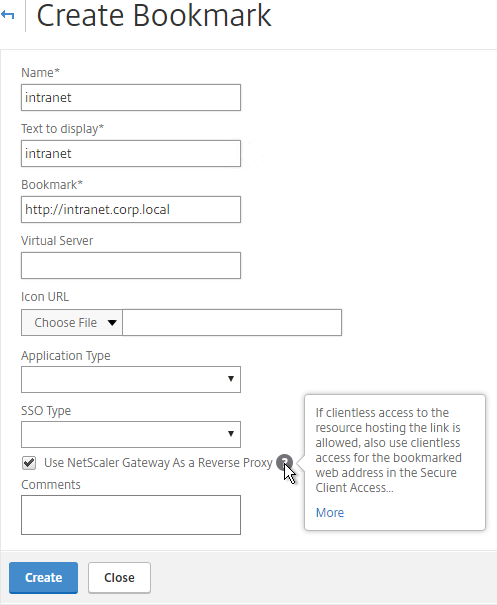Click the SSO Type arrow icon
Image resolution: width=497 pixels, height=605 pixels.
[231, 434]
